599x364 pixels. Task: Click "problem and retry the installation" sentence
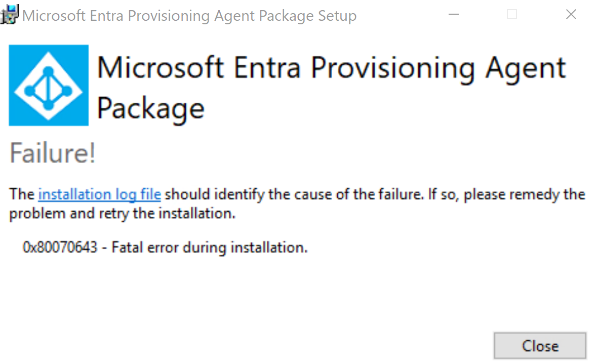click(x=122, y=213)
